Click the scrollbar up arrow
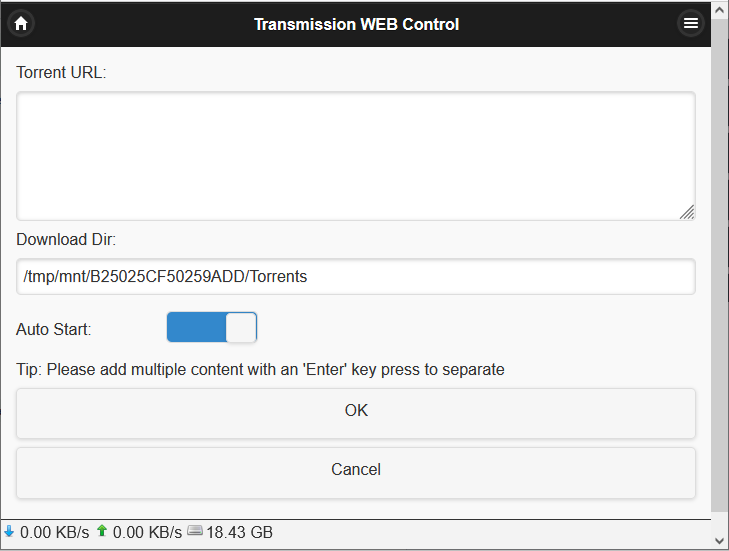 (720, 9)
